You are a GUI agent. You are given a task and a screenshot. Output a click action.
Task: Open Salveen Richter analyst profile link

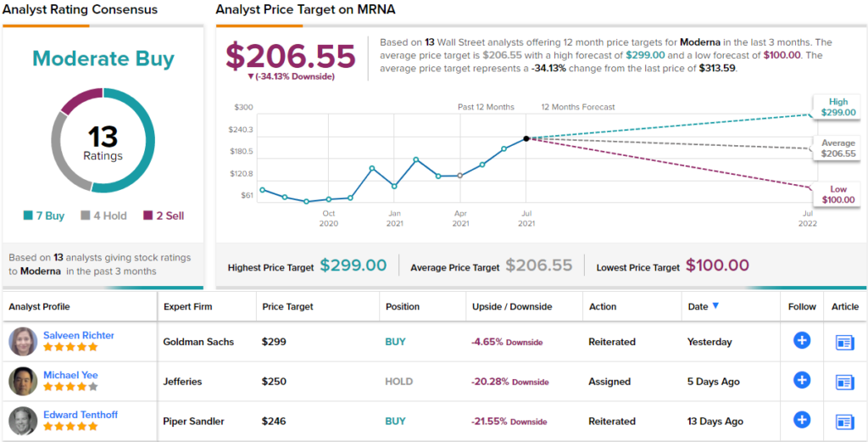pos(79,335)
